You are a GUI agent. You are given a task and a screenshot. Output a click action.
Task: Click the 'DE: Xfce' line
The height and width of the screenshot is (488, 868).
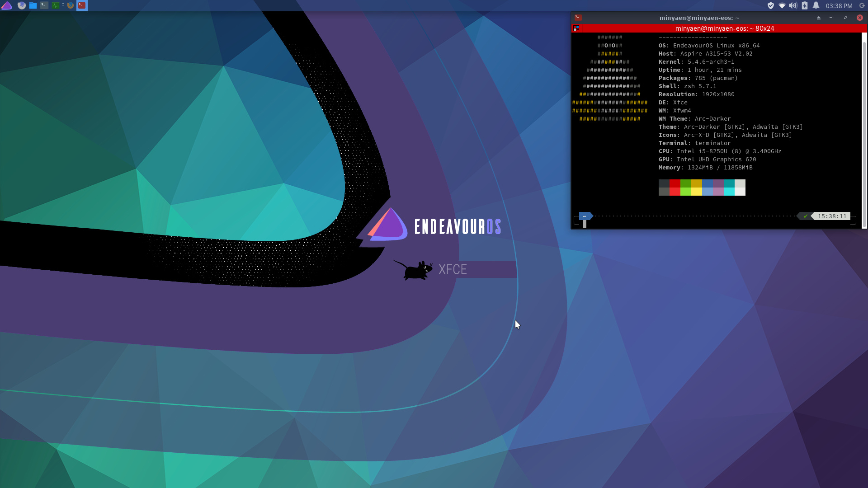click(x=673, y=103)
